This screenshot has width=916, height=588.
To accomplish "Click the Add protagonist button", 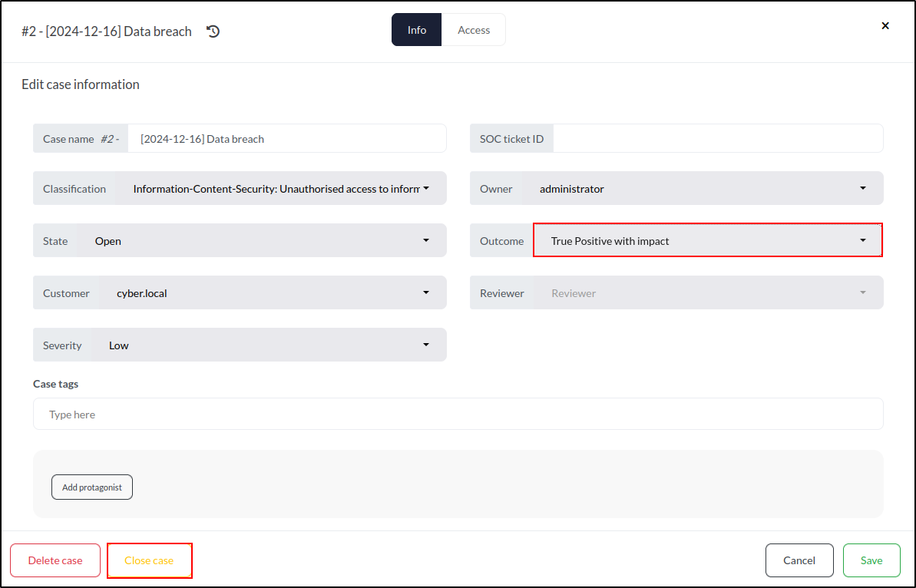I will (92, 487).
